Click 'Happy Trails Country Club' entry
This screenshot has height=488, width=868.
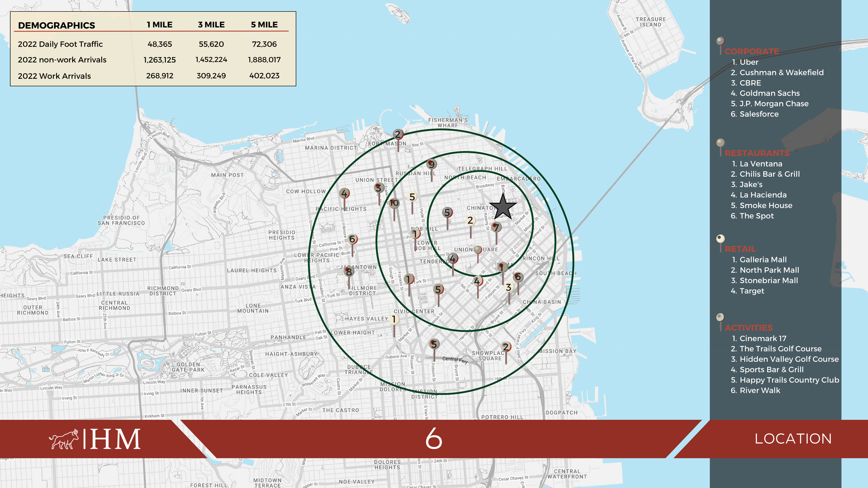[x=789, y=380]
